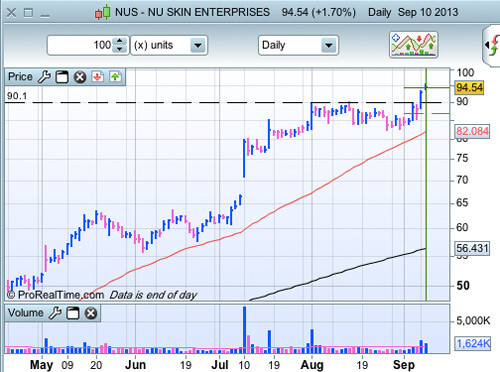500x372 pixels.
Task: Click the 56.431 moving average value tag
Action: point(472,248)
